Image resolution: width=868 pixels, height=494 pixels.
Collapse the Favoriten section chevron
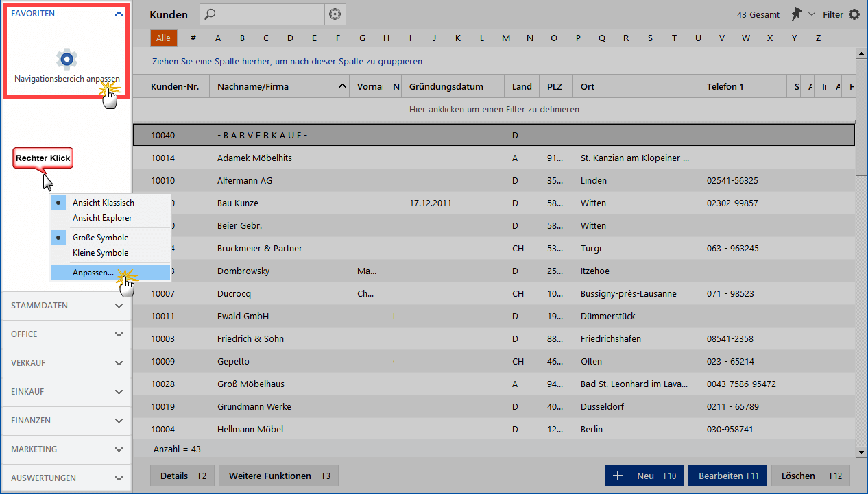119,14
